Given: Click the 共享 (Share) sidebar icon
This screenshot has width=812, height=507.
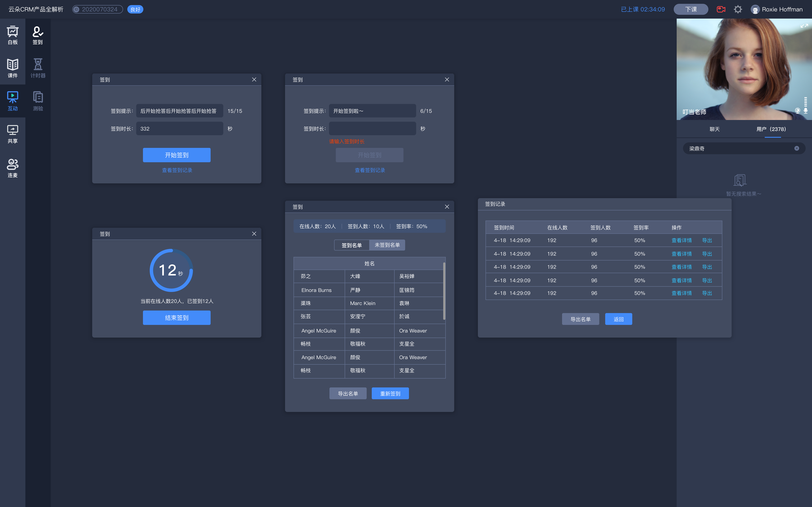Looking at the screenshot, I should (x=13, y=133).
